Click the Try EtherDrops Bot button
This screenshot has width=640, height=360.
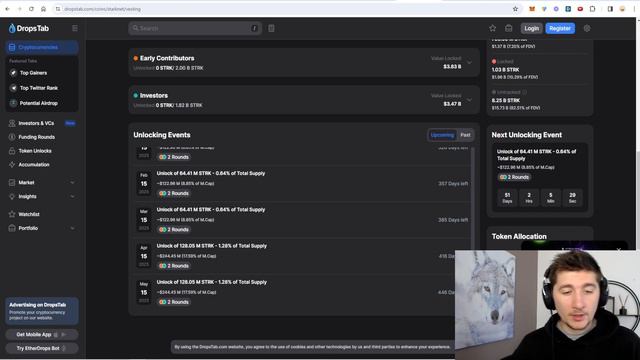point(42,348)
